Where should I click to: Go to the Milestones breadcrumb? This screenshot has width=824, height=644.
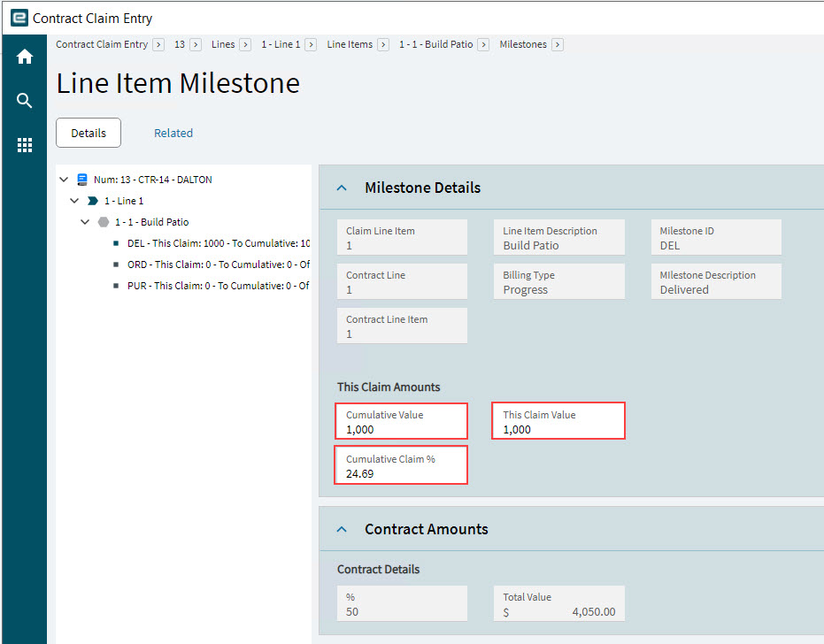pyautogui.click(x=523, y=44)
